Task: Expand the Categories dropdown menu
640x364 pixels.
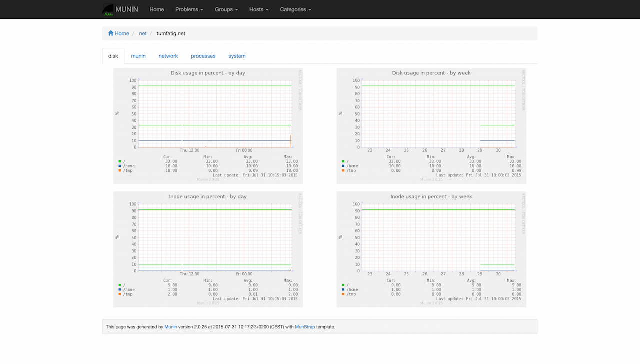Action: pos(296,9)
